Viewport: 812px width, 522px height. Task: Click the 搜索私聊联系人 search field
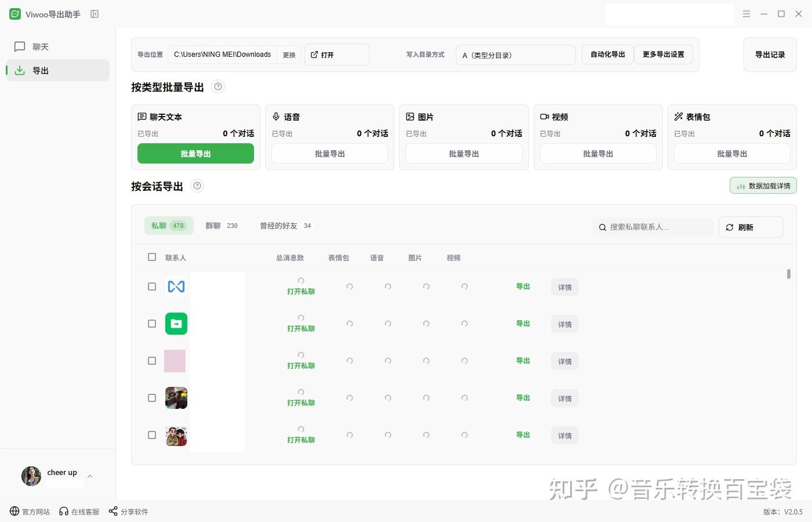[653, 227]
